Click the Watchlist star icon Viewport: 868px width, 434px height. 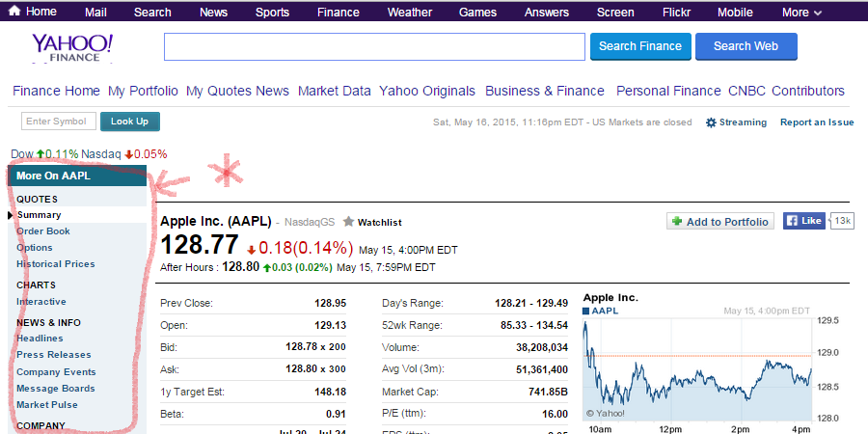click(x=348, y=222)
